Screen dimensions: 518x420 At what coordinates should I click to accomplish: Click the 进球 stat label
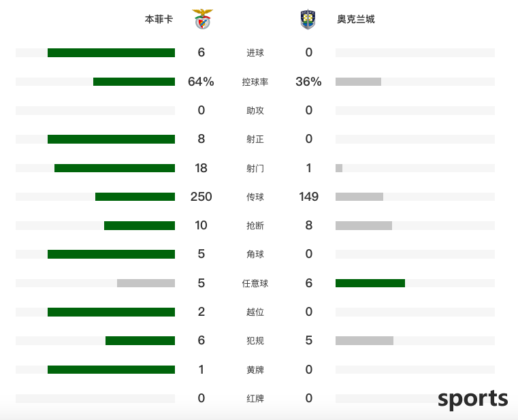click(x=255, y=53)
